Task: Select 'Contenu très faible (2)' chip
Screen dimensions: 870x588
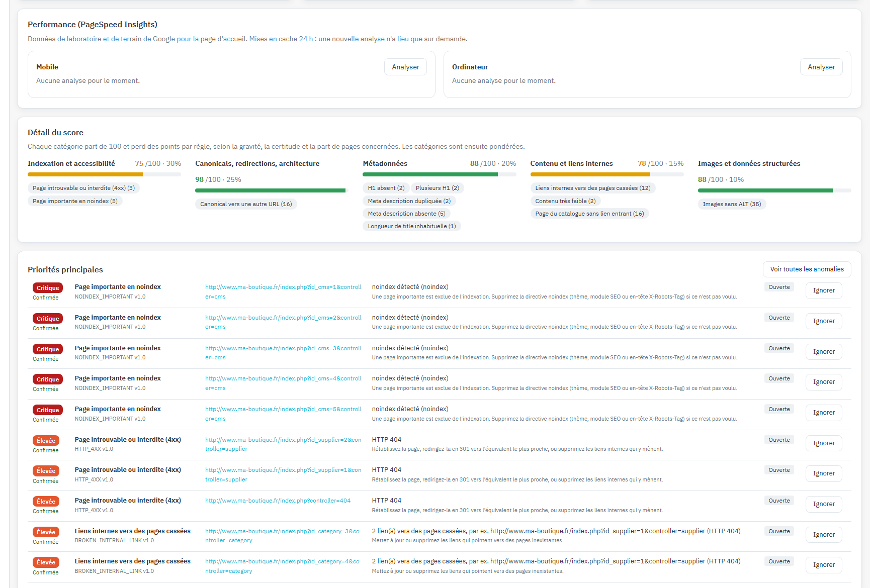Action: 565,201
